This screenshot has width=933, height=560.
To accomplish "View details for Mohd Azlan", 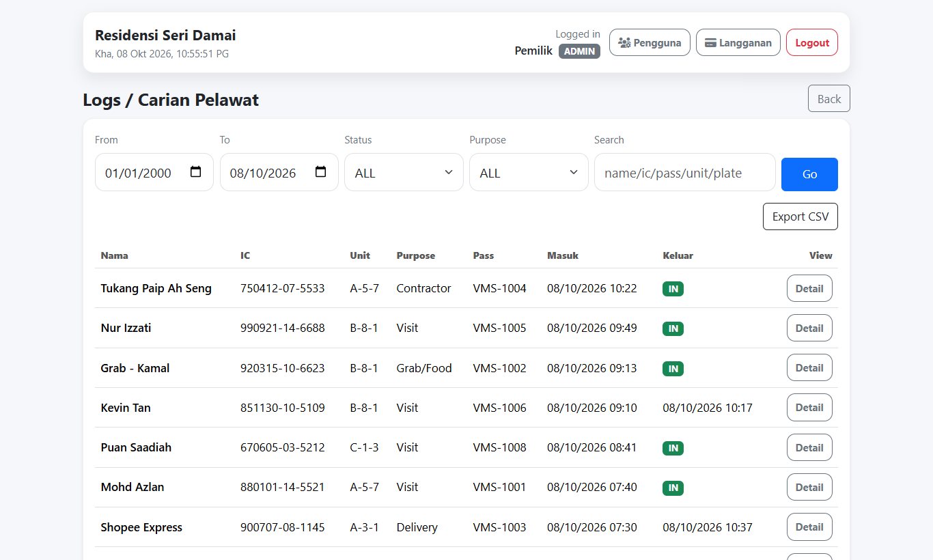I will [x=809, y=487].
